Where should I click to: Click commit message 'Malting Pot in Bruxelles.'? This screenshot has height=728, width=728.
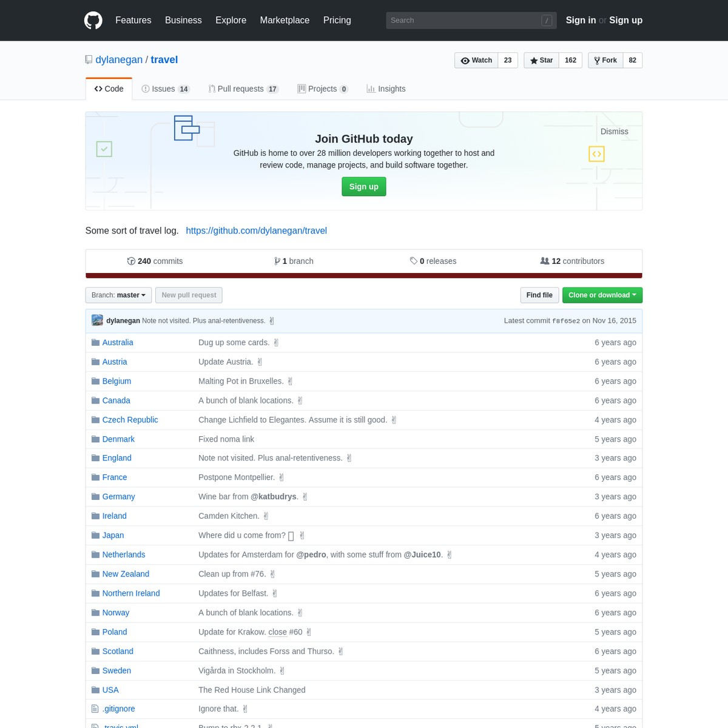pos(241,381)
